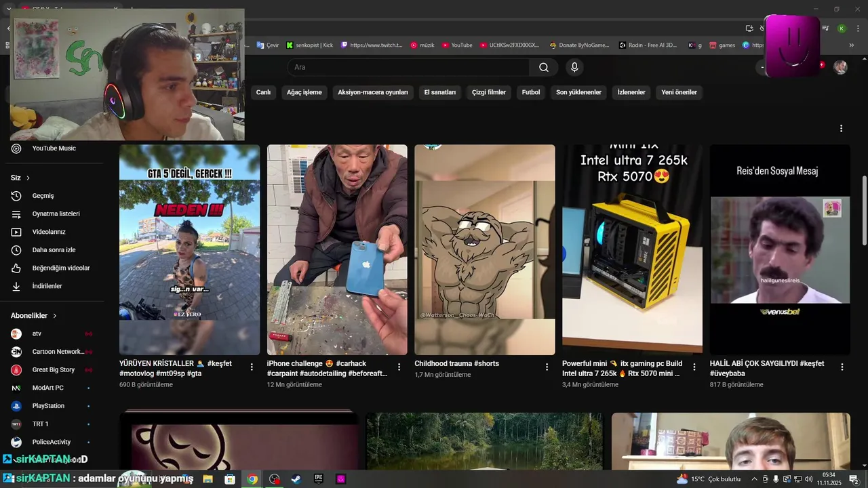Select the Son yüklenenler filter chip
868x488 pixels.
click(x=578, y=92)
